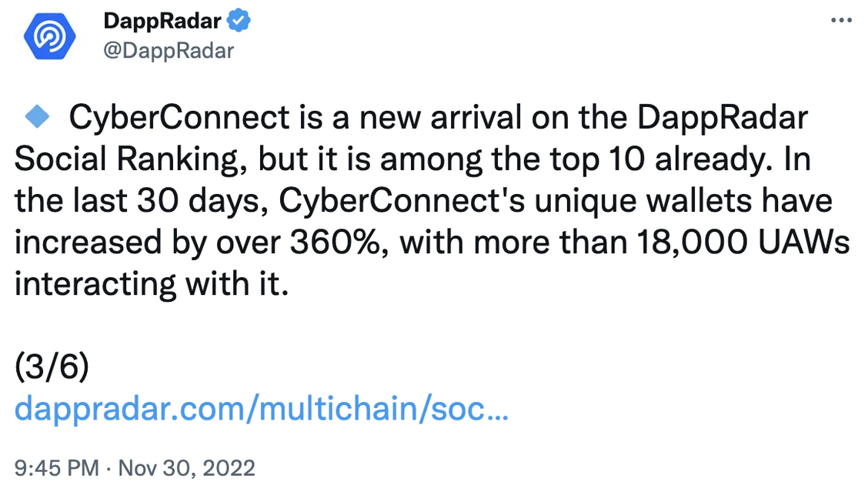The height and width of the screenshot is (492, 868).
Task: Click the blue verified badge
Action: 239,21
